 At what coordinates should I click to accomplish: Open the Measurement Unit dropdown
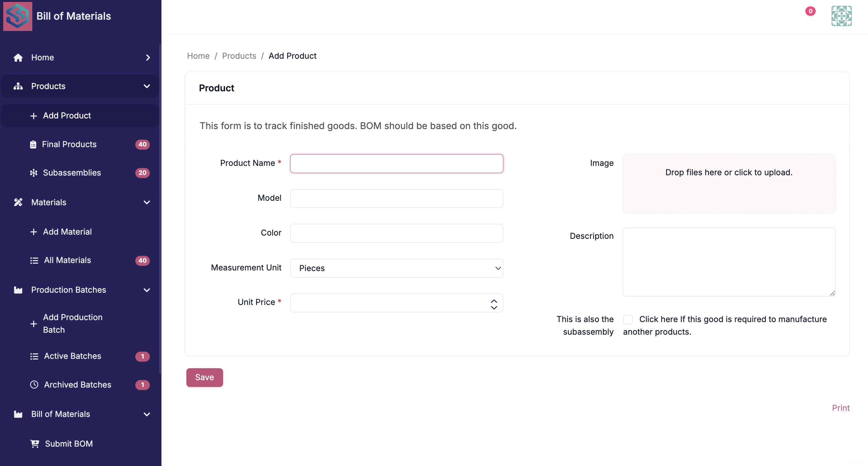point(396,268)
